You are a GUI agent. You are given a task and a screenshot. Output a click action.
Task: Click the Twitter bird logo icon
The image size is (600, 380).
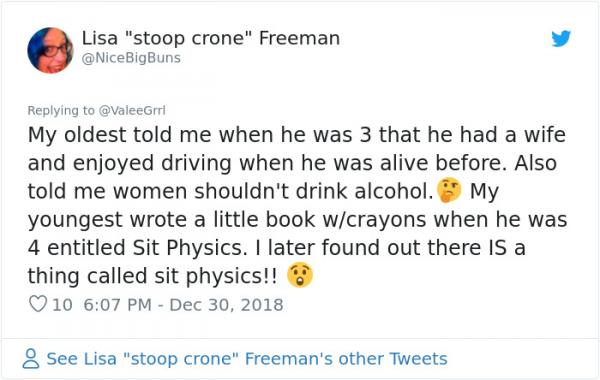[x=561, y=38]
